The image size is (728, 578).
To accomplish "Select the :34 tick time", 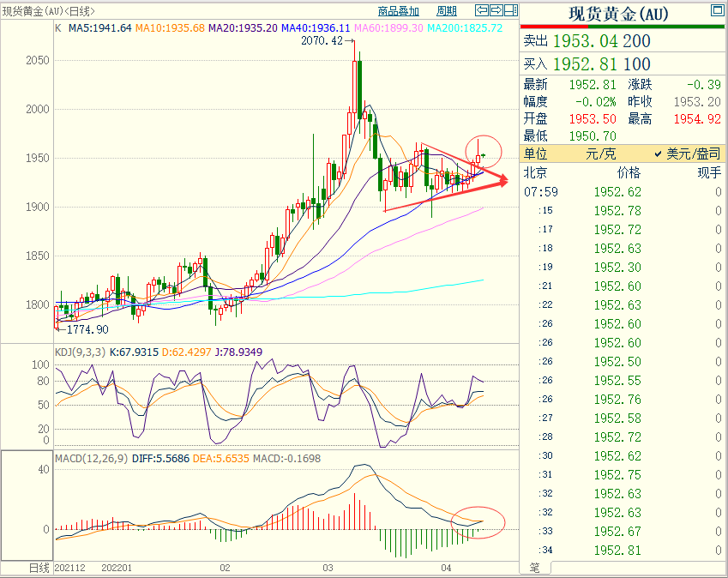I will (x=545, y=551).
